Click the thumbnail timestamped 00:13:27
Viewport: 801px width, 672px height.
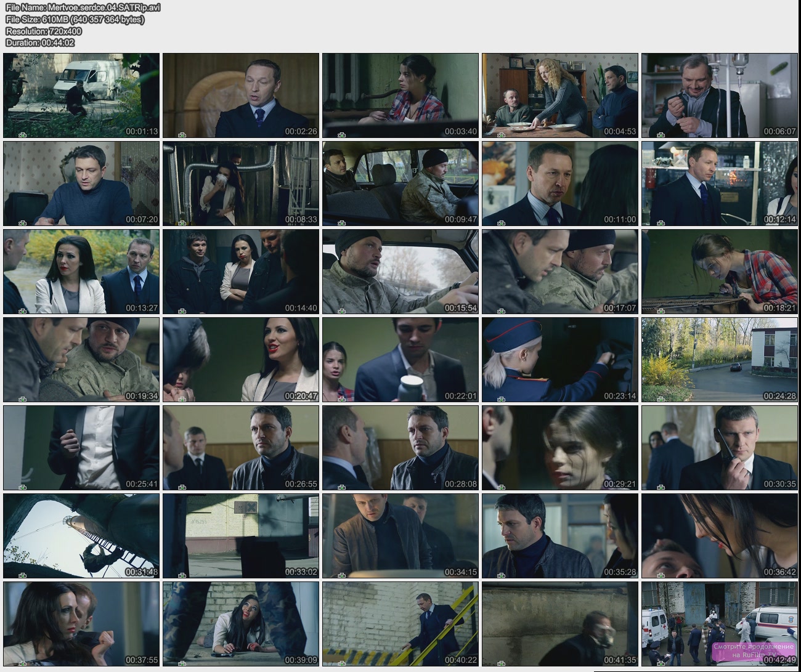(81, 272)
